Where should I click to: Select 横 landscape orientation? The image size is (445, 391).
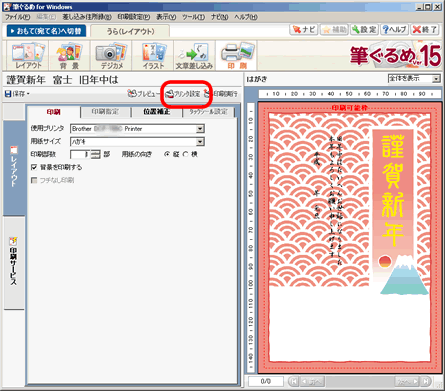click(186, 154)
